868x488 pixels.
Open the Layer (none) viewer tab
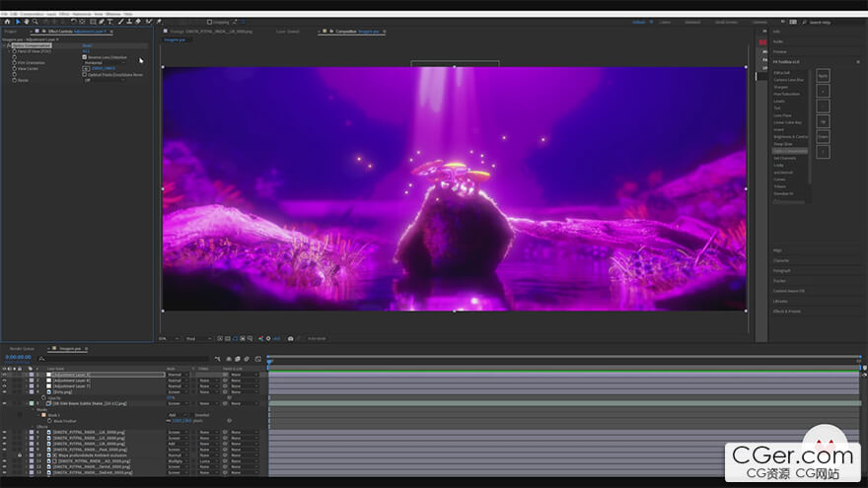click(x=287, y=32)
